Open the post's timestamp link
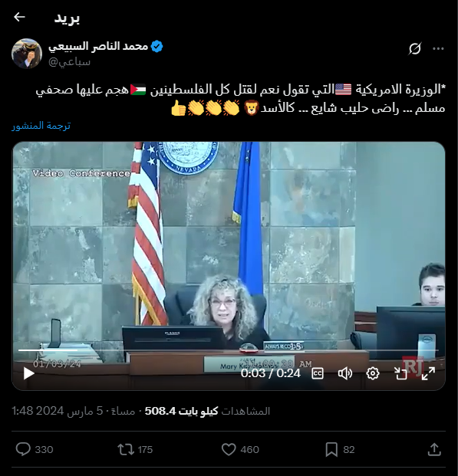 (73, 411)
